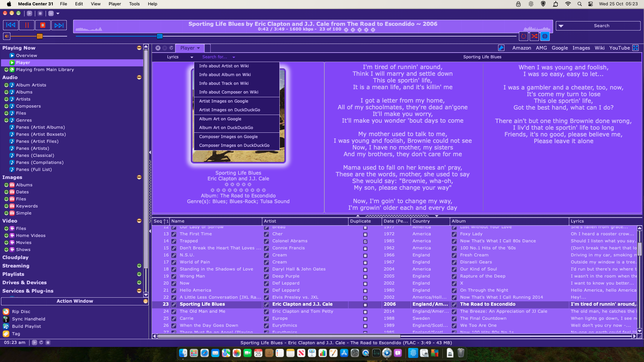Stop playback with the red stop button
The height and width of the screenshot is (362, 644).
pyautogui.click(x=43, y=25)
